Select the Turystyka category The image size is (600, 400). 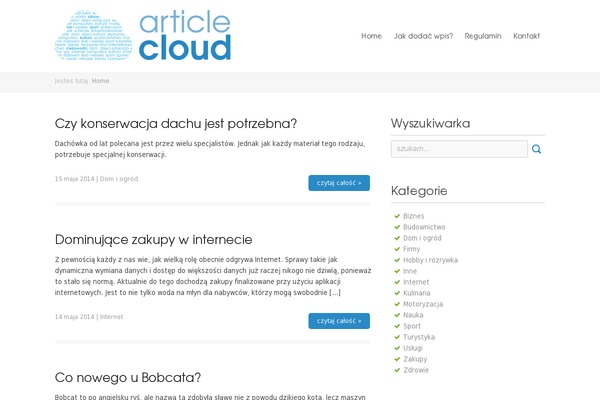pos(419,337)
